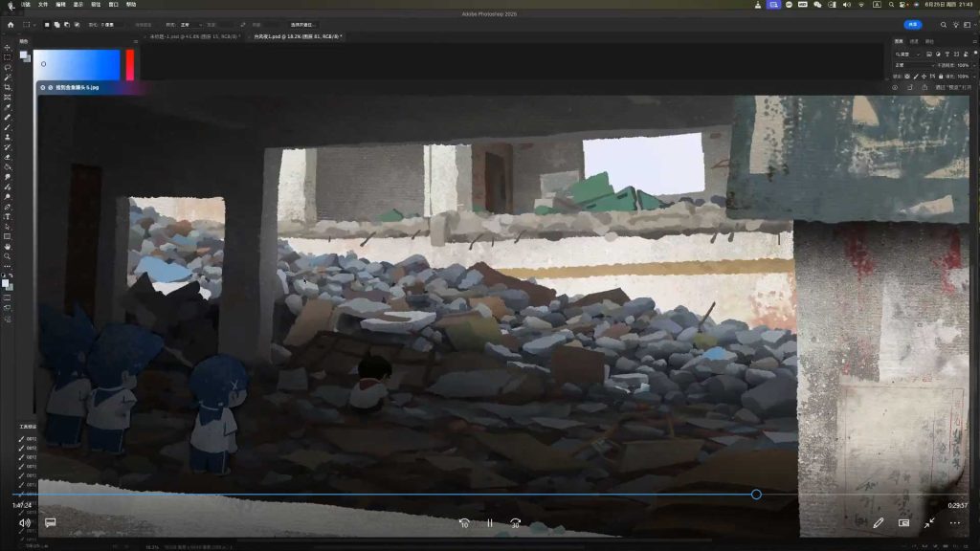Viewport: 980px width, 551px height.
Task: Exit fullscreen in video player
Action: pyautogui.click(x=929, y=523)
